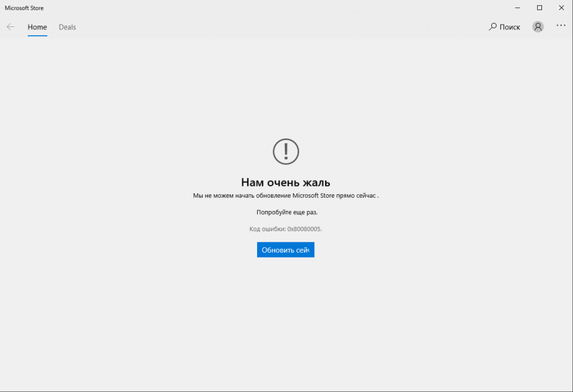Open the Deals tab
This screenshot has width=573, height=392.
67,27
